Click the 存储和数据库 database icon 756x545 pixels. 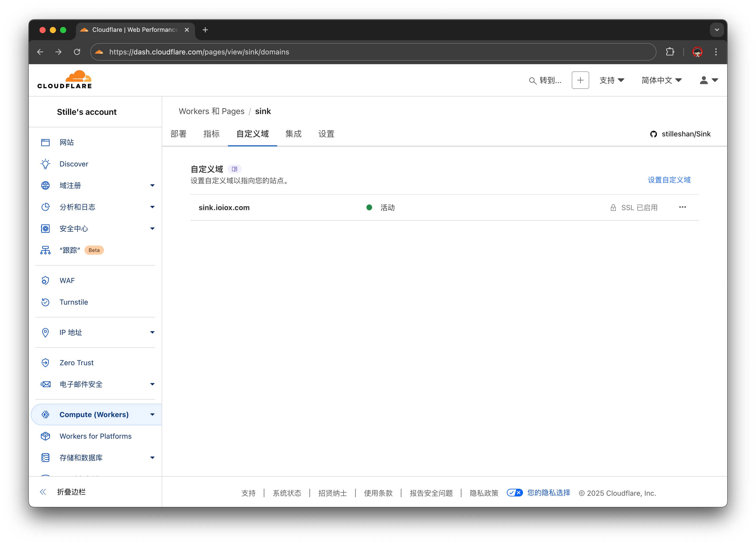pyautogui.click(x=45, y=458)
